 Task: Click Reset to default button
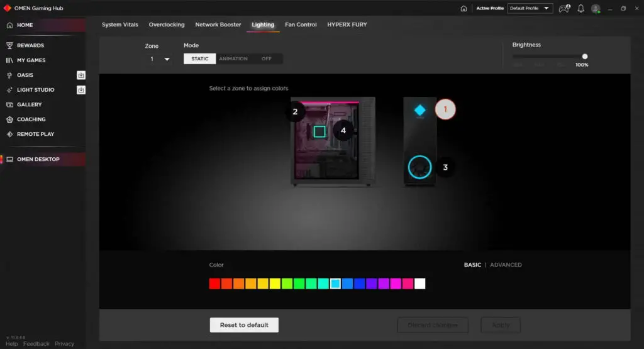244,325
